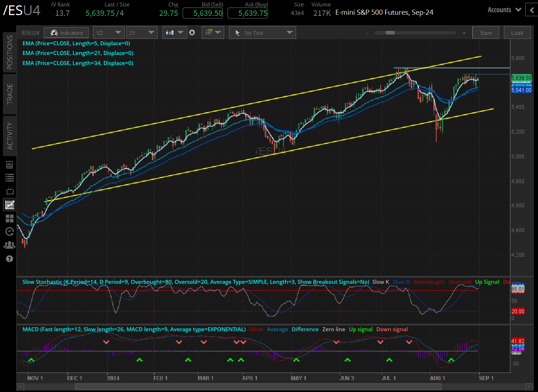This screenshot has width=538, height=392.
Task: Click the help question mark icon
Action: pos(10,258)
